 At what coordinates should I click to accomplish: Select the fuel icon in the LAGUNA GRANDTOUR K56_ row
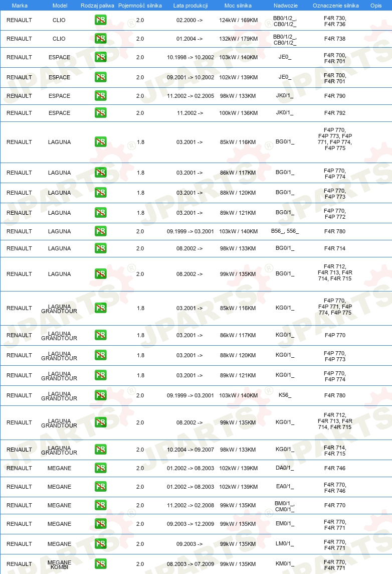101,395
